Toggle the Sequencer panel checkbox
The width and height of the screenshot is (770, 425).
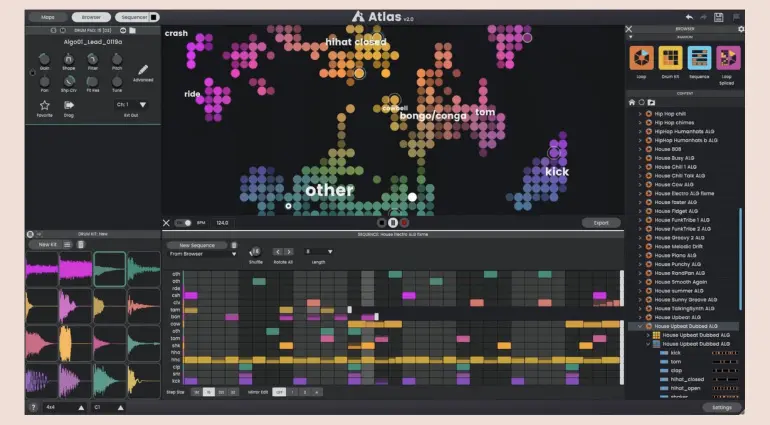click(153, 17)
